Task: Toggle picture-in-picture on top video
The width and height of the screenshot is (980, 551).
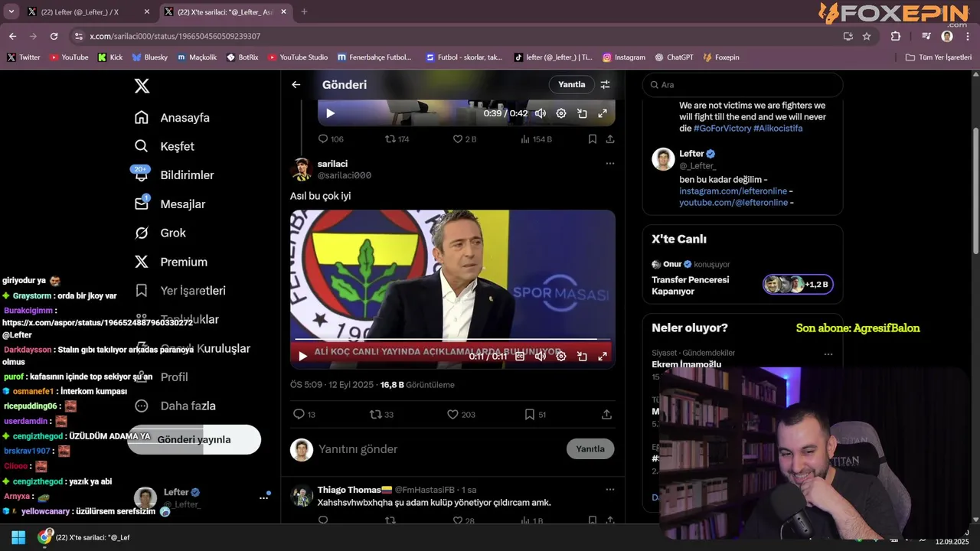Action: [582, 113]
